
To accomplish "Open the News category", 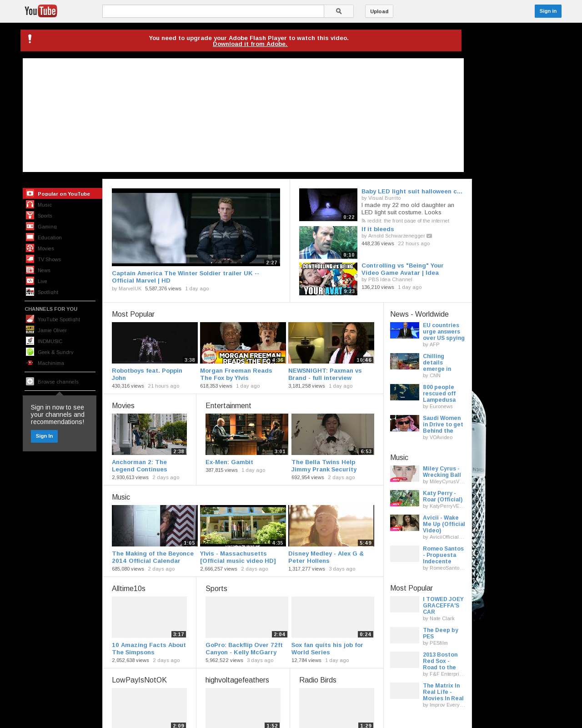I will [x=44, y=270].
